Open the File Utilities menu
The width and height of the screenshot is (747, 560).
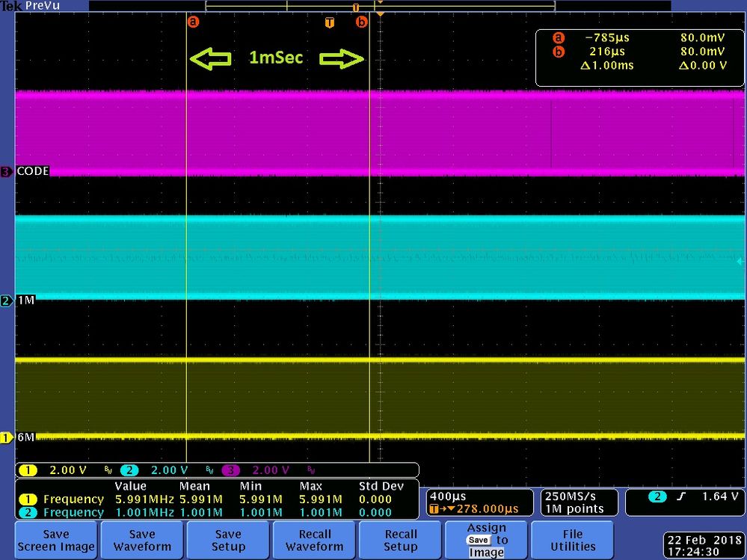(573, 540)
